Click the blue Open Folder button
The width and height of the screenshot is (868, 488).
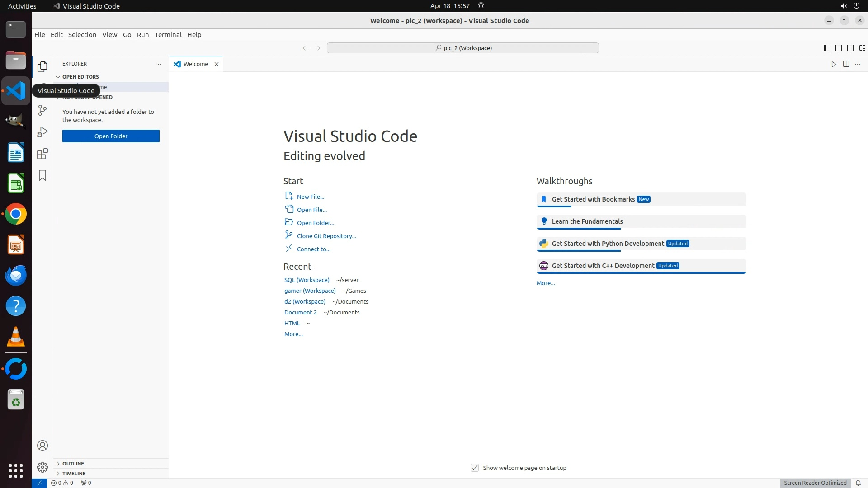tap(111, 136)
